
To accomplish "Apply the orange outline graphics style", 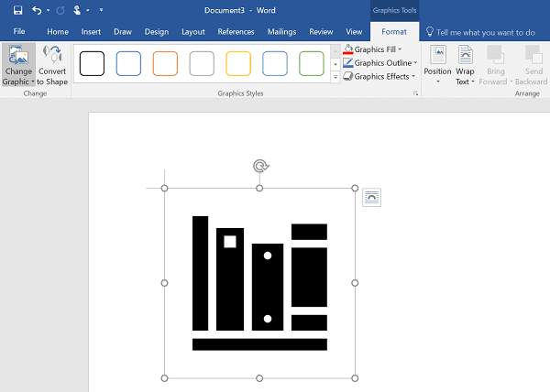I will [x=165, y=63].
